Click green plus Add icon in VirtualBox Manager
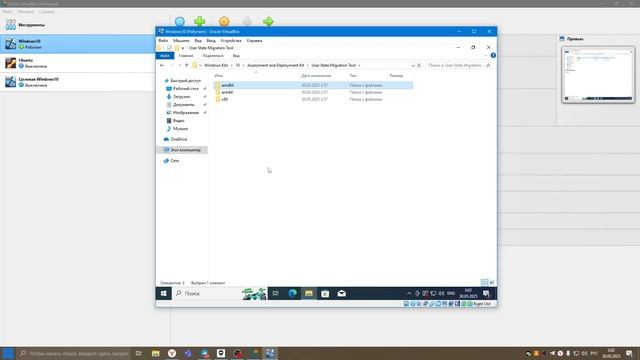The height and width of the screenshot is (360, 640). tap(200, 21)
